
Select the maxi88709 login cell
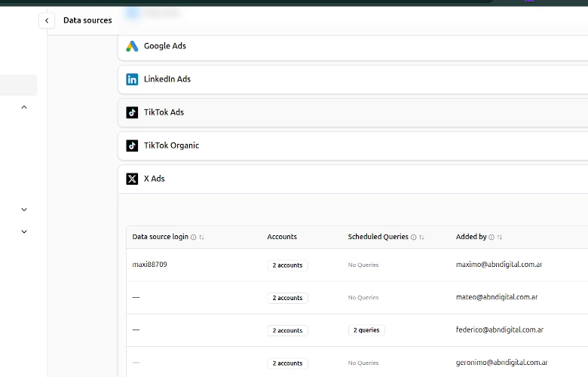[x=149, y=265]
